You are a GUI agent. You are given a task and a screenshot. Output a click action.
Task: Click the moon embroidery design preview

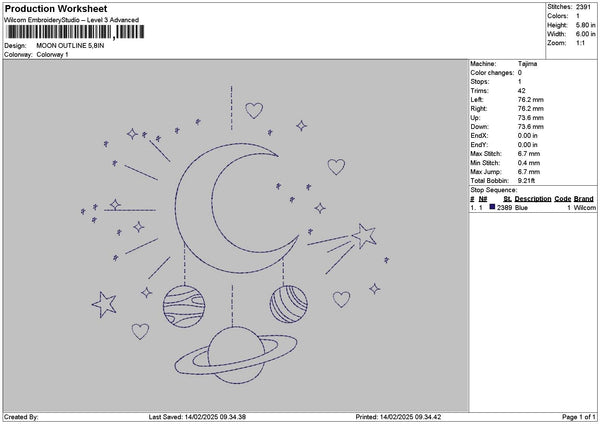pos(235,235)
